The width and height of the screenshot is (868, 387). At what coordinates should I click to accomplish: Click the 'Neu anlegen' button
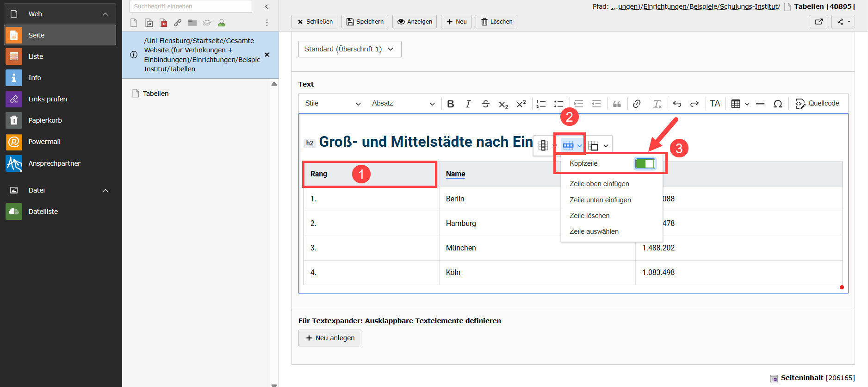coord(330,338)
